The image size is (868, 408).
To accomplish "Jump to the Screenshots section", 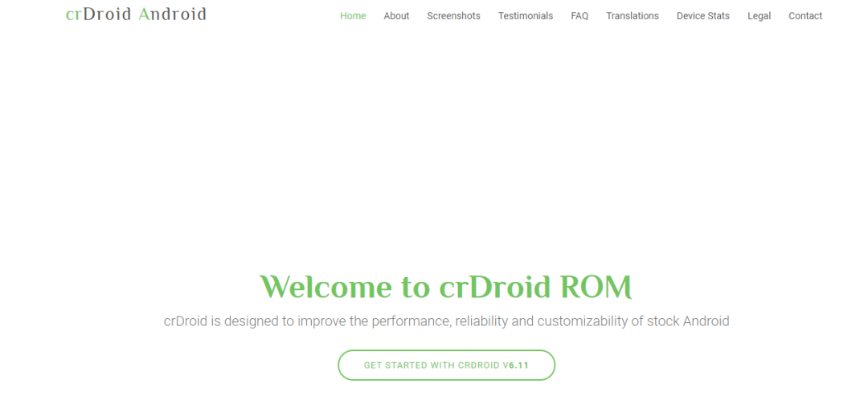I will [x=453, y=16].
